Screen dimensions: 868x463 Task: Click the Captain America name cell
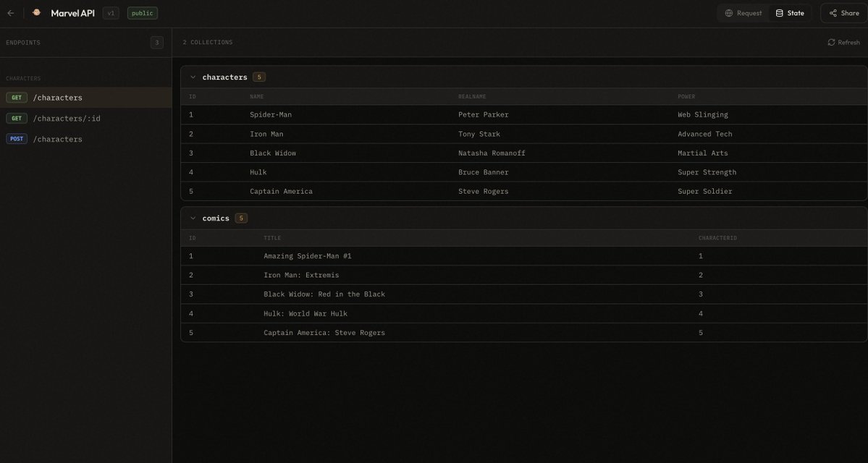pyautogui.click(x=281, y=192)
